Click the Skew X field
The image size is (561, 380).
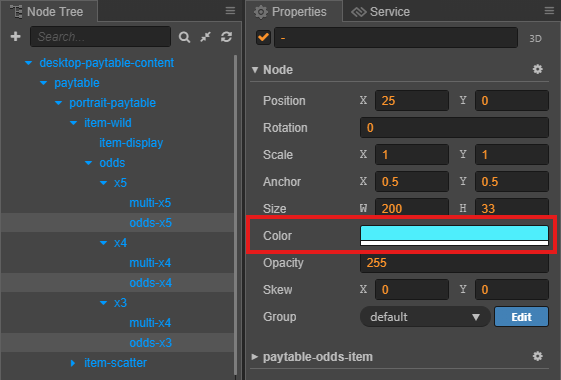412,289
